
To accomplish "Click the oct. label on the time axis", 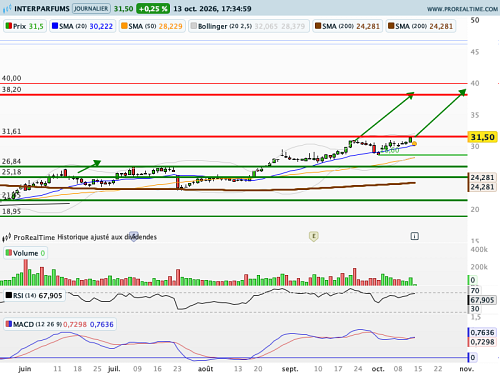I will (378, 369).
